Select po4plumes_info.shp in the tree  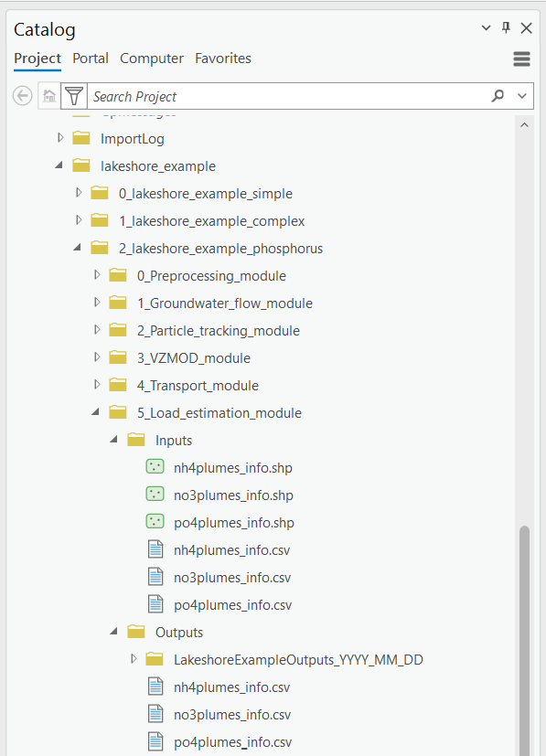234,523
